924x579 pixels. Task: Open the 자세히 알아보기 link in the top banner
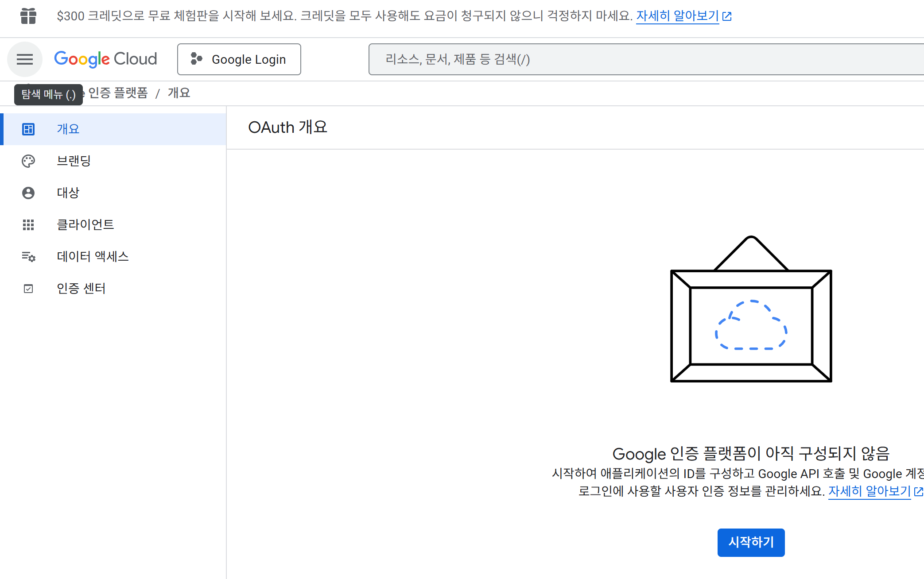click(x=677, y=15)
